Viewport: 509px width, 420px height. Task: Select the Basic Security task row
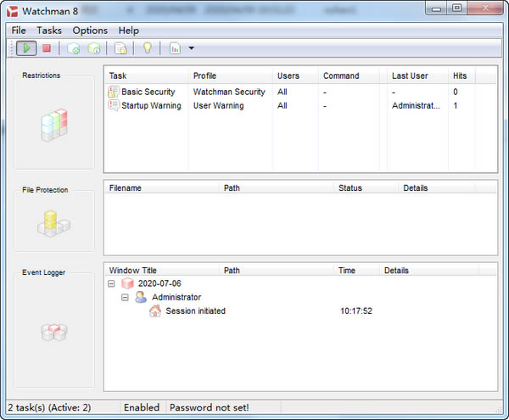148,92
